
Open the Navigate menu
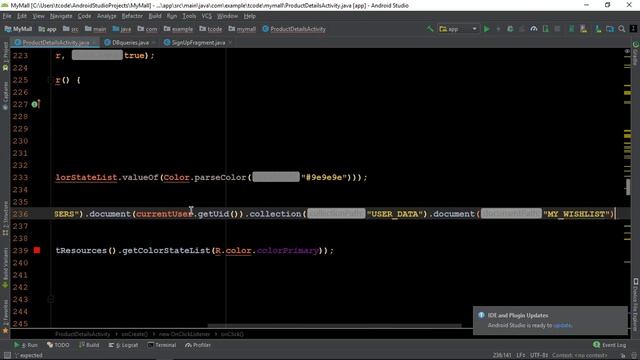61,16
